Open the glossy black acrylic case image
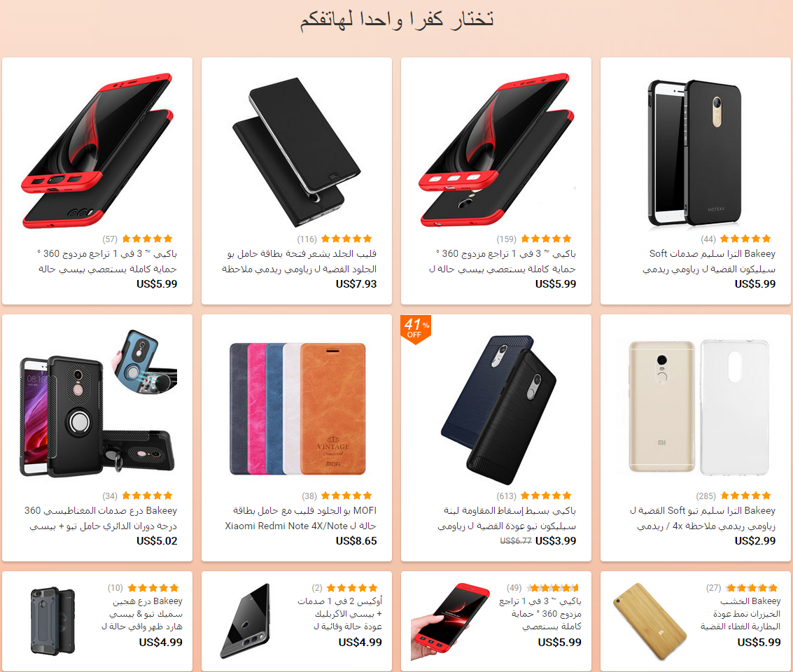Image resolution: width=793 pixels, height=672 pixels. (246, 621)
